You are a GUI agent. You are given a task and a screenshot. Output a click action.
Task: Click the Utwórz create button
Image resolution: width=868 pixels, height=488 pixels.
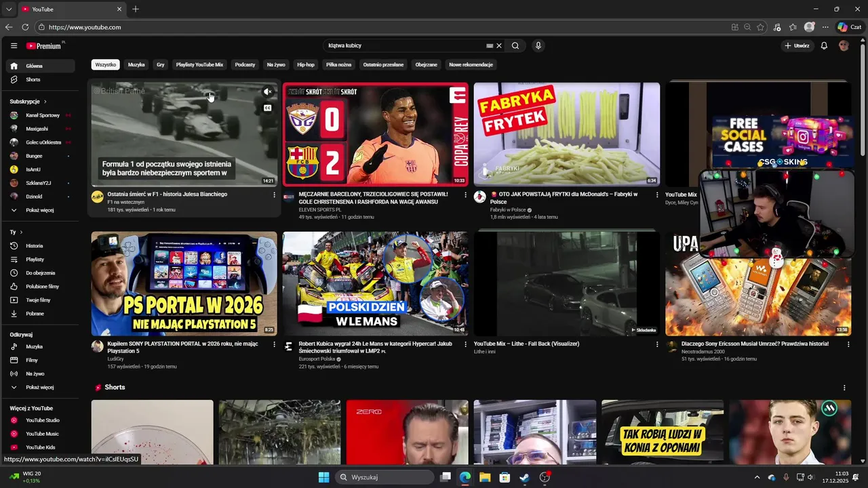(797, 45)
